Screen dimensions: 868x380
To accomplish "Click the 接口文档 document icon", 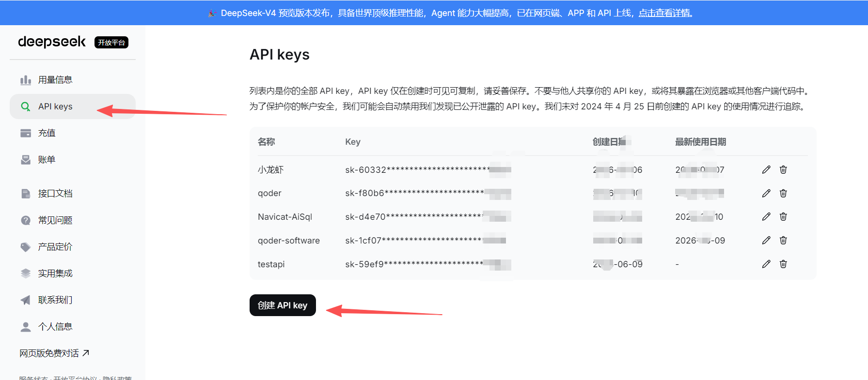I will point(26,194).
